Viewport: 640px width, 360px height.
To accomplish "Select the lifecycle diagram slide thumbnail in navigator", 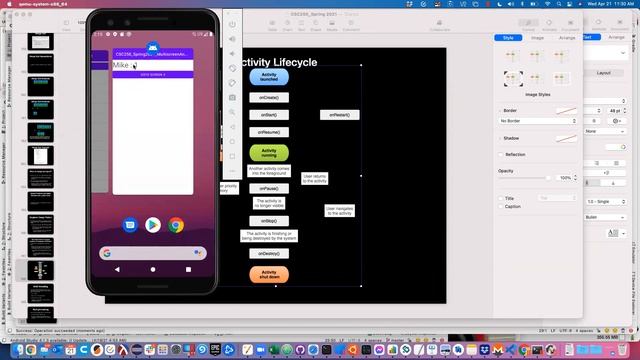I will 40,270.
